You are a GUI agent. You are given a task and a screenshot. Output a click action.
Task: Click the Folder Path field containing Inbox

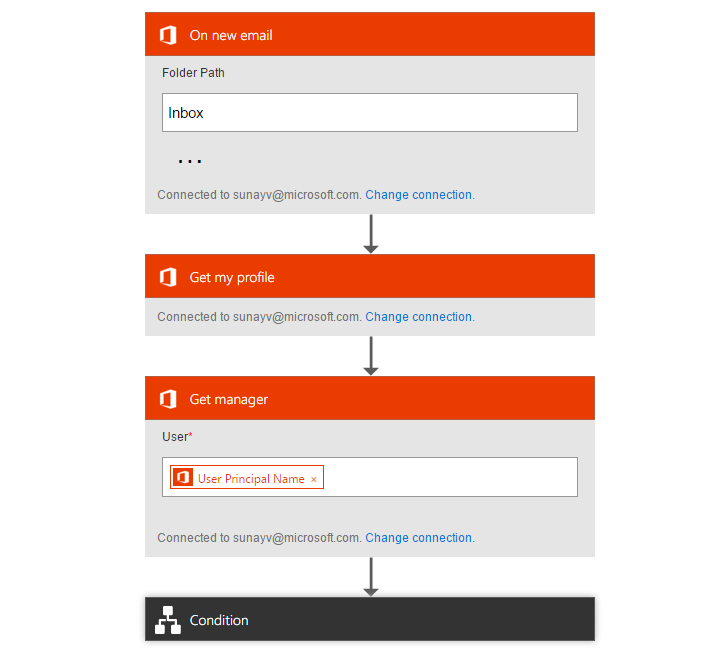(x=369, y=113)
